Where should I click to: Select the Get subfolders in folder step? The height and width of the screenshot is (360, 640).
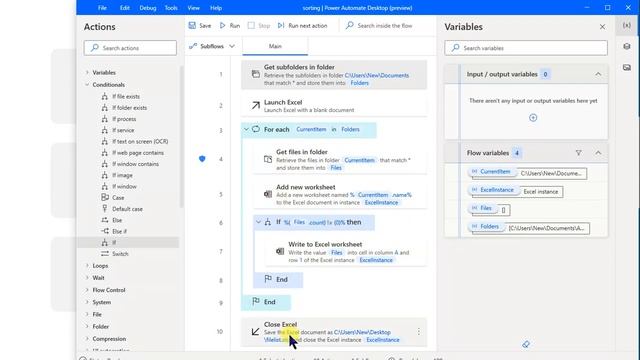334,75
